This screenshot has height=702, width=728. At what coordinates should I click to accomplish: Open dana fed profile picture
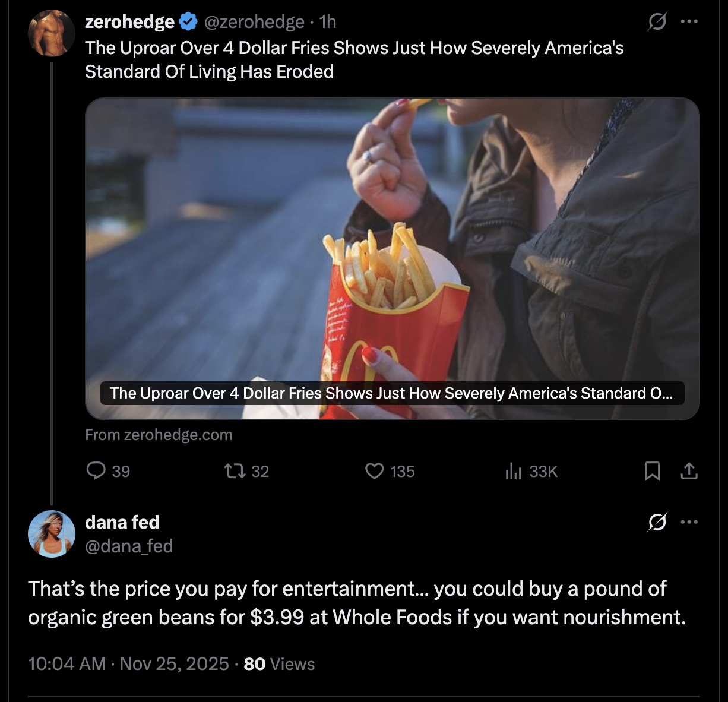click(x=51, y=534)
